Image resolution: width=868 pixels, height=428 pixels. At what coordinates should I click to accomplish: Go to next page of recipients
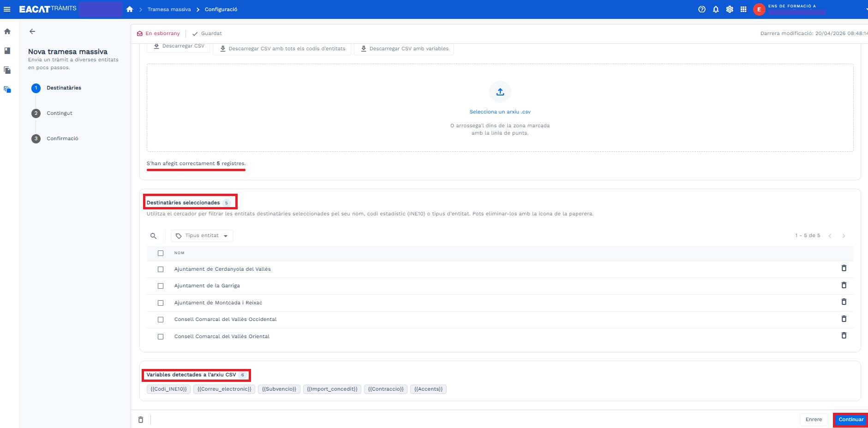click(x=844, y=236)
